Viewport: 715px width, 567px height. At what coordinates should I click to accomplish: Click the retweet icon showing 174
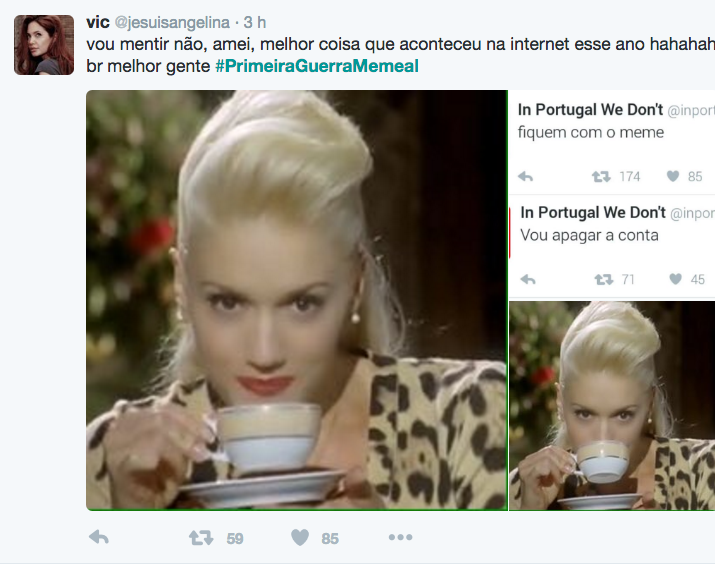coord(601,177)
